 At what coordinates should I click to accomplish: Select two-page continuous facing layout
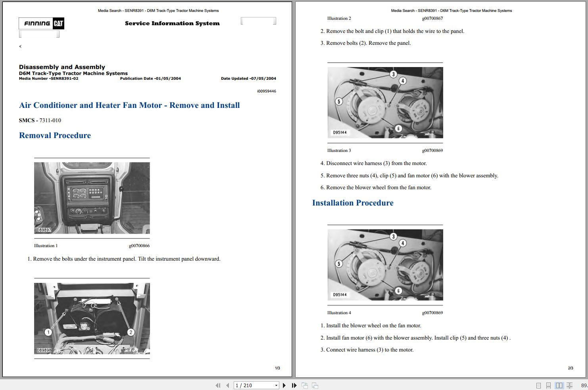[569, 385]
